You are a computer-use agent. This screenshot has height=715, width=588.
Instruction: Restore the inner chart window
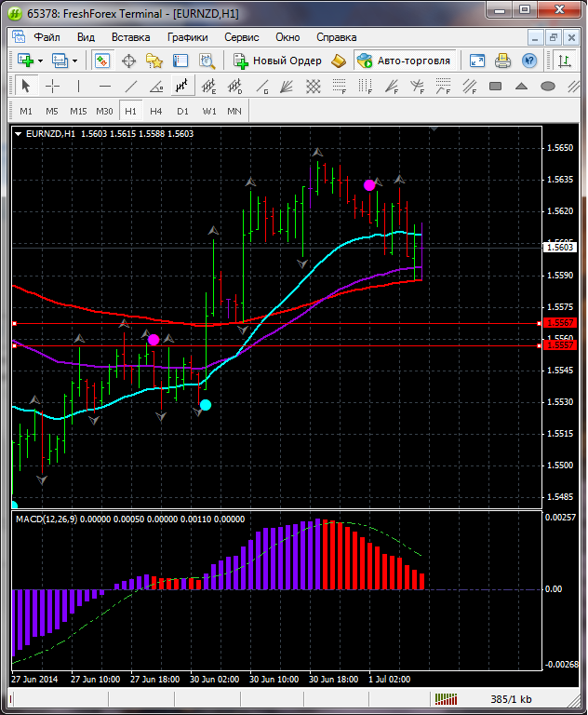(554, 37)
